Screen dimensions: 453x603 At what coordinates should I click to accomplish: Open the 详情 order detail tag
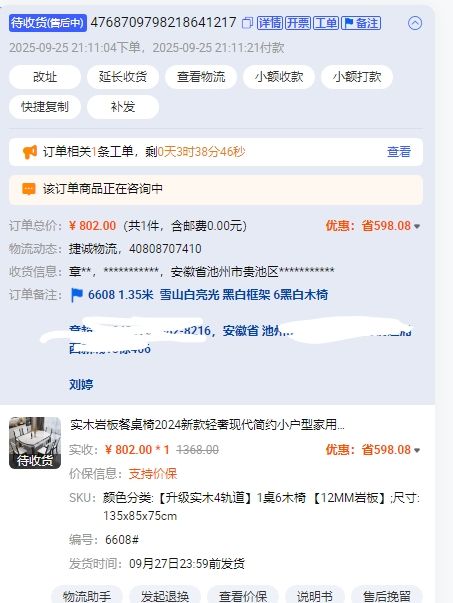(270, 23)
